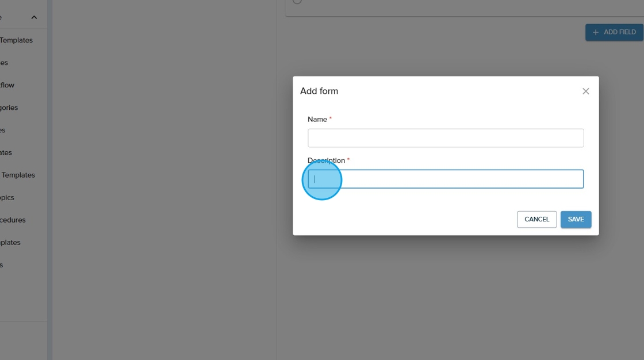Select the "es" item just above "flow"

coord(4,63)
